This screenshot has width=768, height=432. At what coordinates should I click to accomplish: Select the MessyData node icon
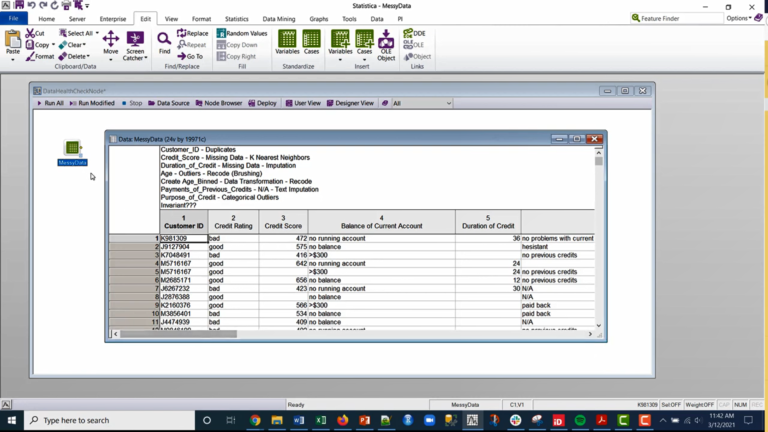tap(72, 148)
